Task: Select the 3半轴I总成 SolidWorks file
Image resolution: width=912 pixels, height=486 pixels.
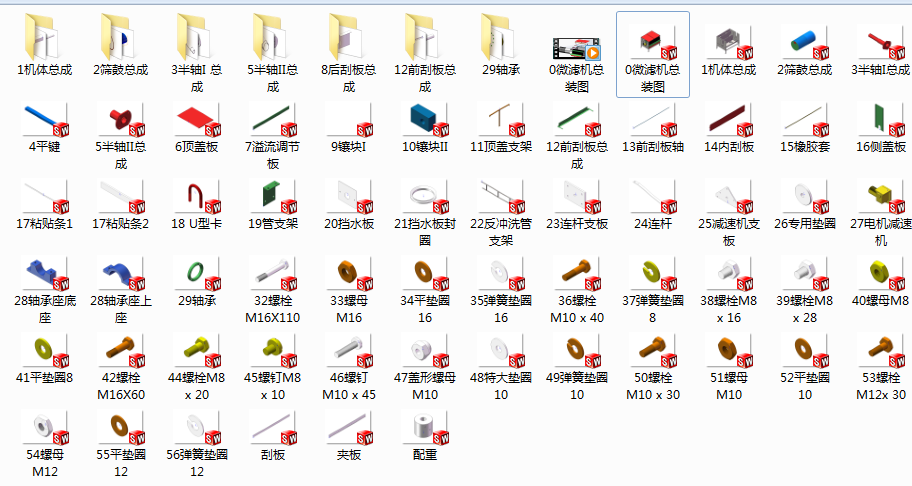Action: point(881,52)
